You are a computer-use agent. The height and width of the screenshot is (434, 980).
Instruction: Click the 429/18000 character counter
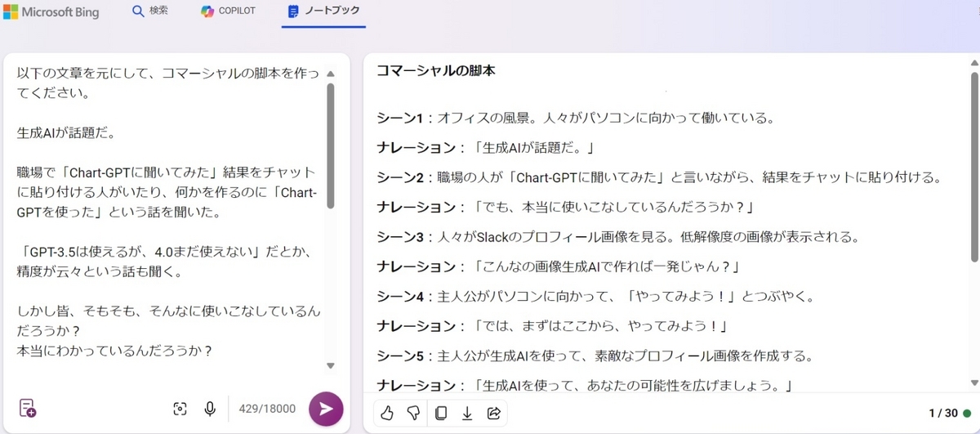coord(267,409)
